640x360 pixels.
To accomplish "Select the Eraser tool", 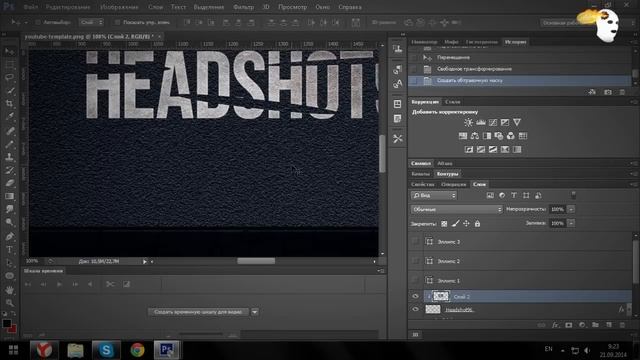I will point(10,183).
